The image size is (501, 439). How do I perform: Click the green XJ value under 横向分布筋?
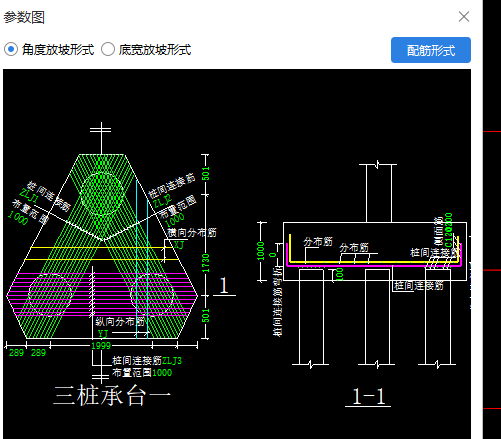pos(179,245)
